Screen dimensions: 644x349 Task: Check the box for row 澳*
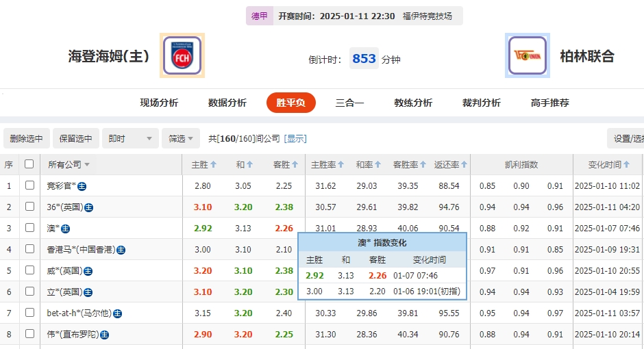29,228
